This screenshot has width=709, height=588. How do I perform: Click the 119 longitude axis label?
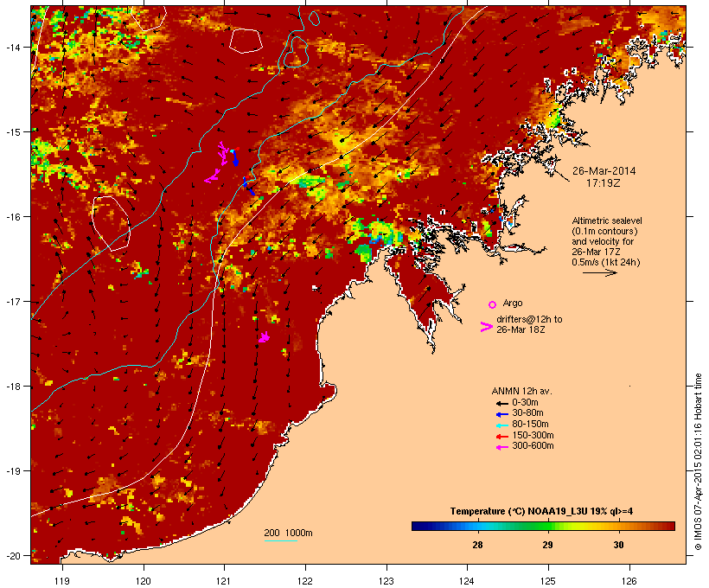62,581
